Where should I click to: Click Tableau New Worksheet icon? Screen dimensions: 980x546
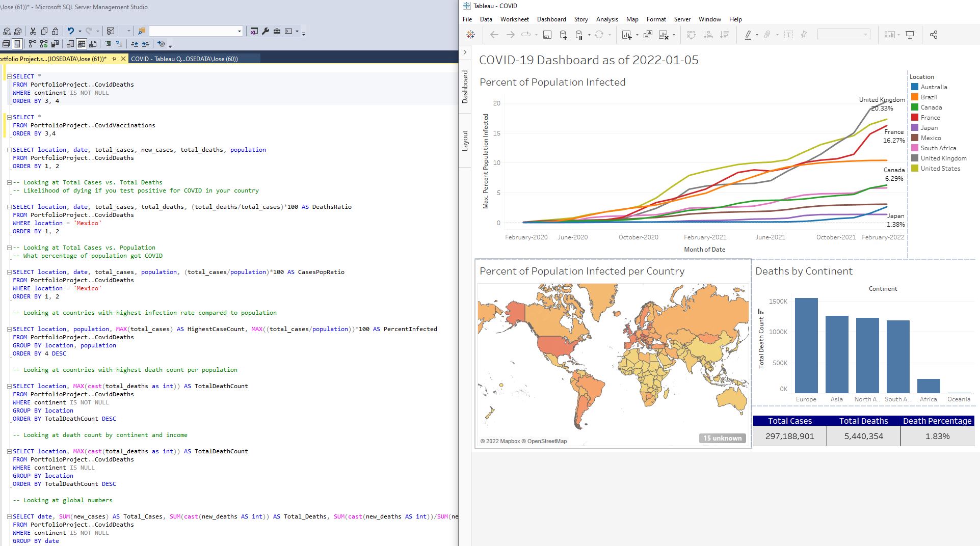(627, 35)
